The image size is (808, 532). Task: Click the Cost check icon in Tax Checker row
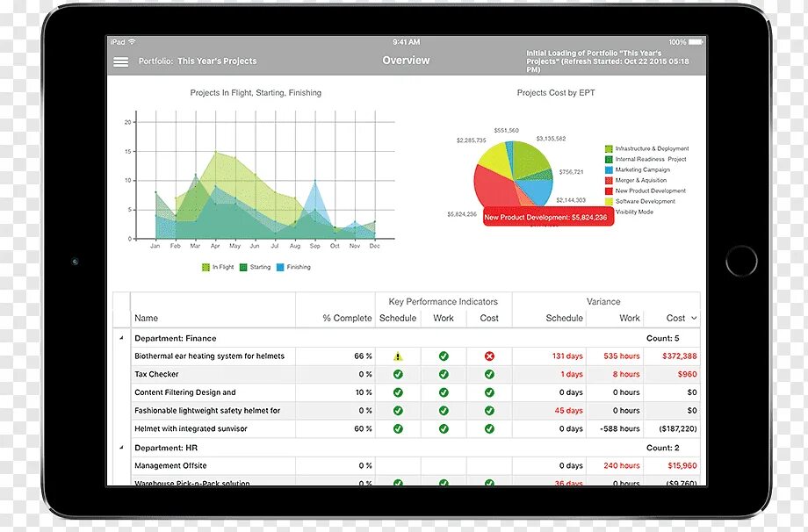[489, 374]
